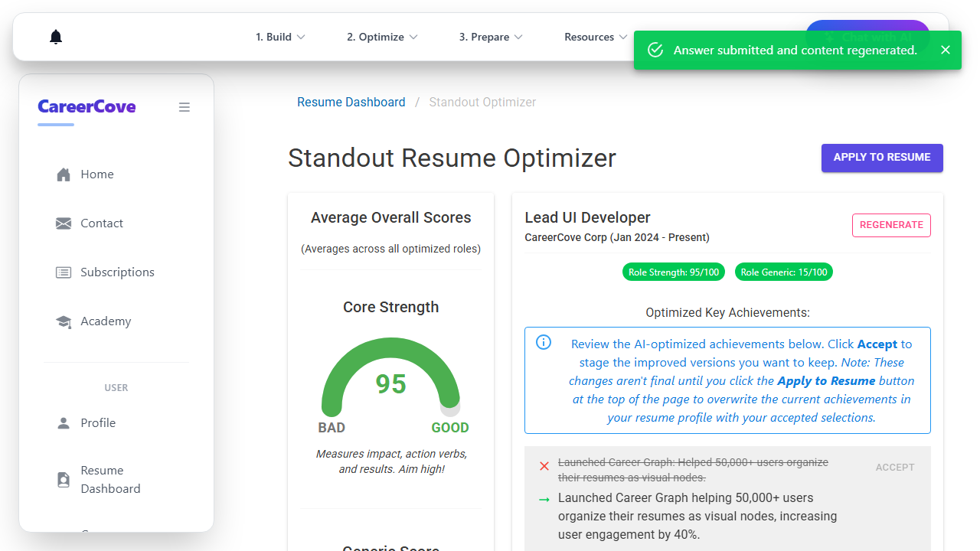Select the Role Generic: 15/100 badge
980x551 pixels.
coord(784,272)
